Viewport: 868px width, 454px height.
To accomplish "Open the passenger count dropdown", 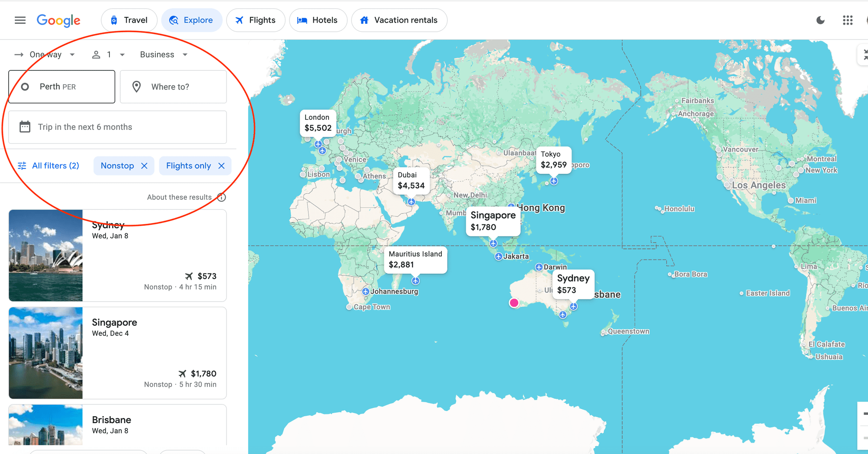I will [108, 54].
